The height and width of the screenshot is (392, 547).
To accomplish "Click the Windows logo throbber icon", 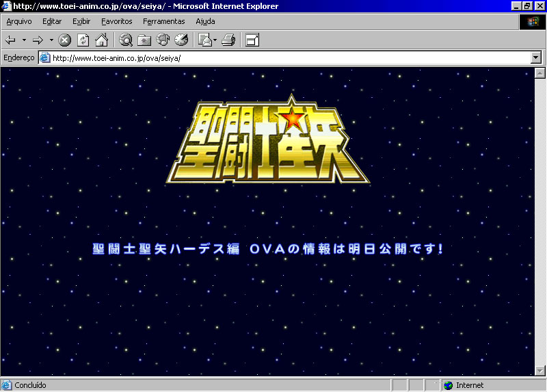I will [x=533, y=22].
